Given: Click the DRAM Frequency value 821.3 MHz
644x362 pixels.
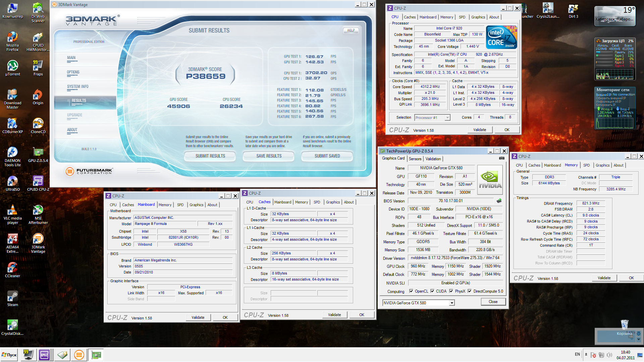Looking at the screenshot, I should pos(591,203).
